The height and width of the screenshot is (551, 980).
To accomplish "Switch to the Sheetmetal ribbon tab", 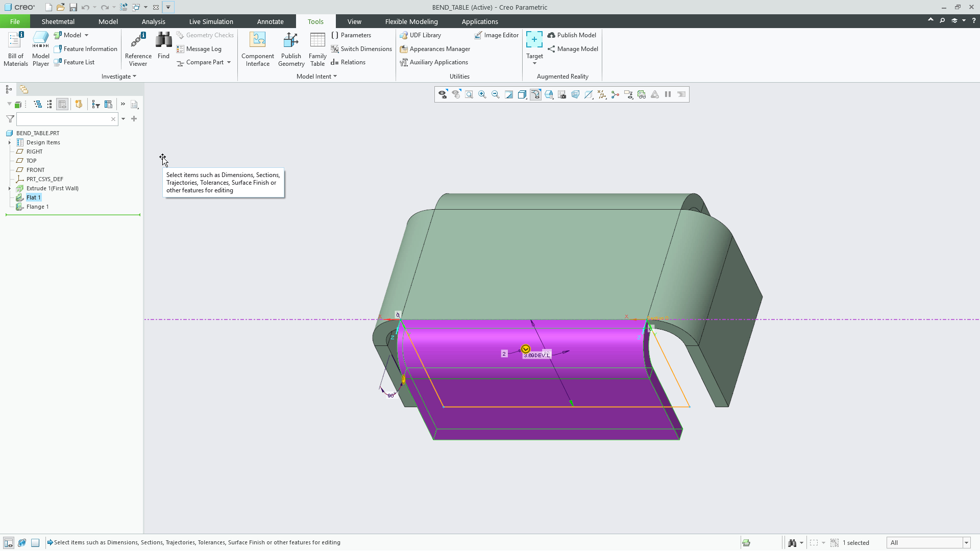I will tap(58, 21).
